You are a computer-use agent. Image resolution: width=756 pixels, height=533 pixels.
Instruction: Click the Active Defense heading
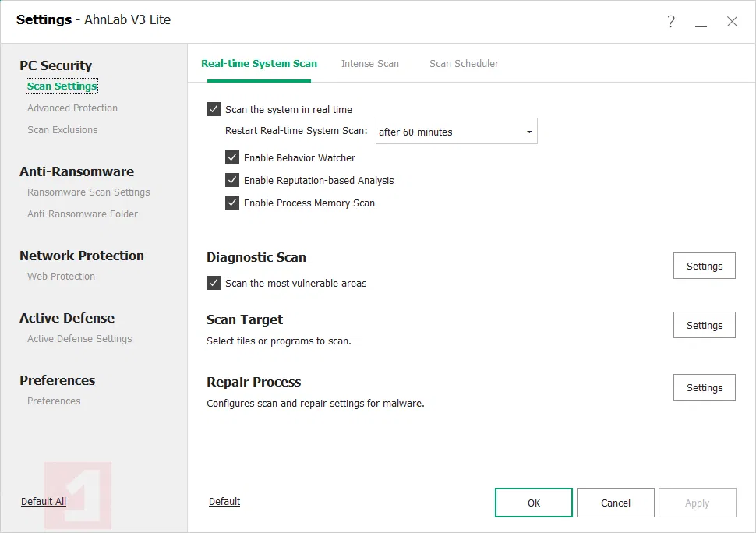(x=67, y=318)
